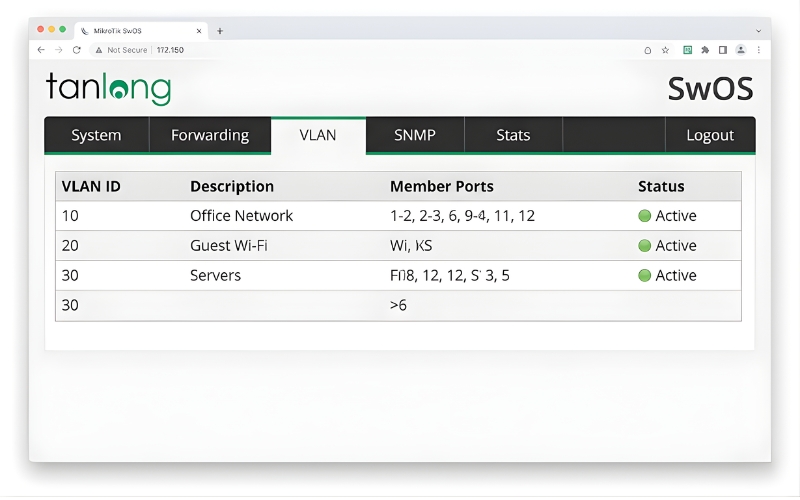Open the Forwarding tab
Screen dimensions: 800x500
click(210, 136)
